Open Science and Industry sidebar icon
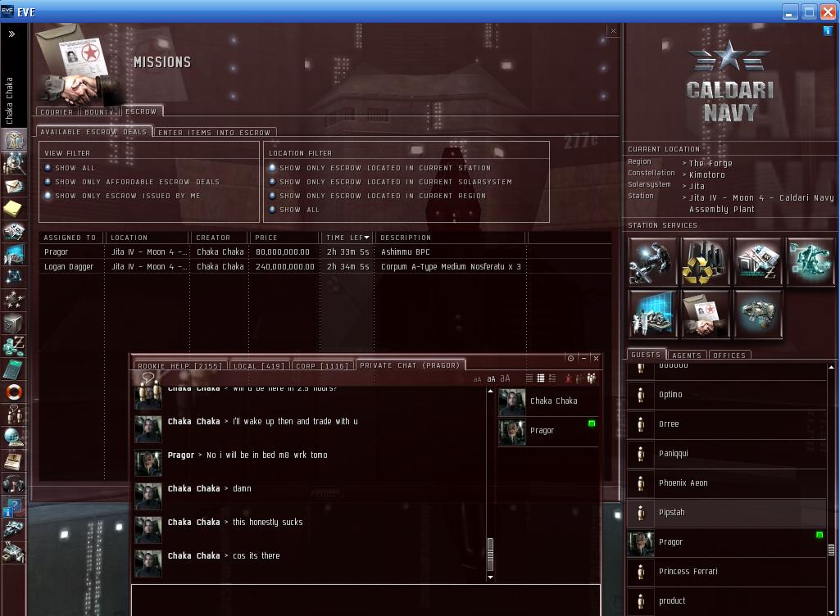The image size is (840, 616). pyautogui.click(x=14, y=255)
